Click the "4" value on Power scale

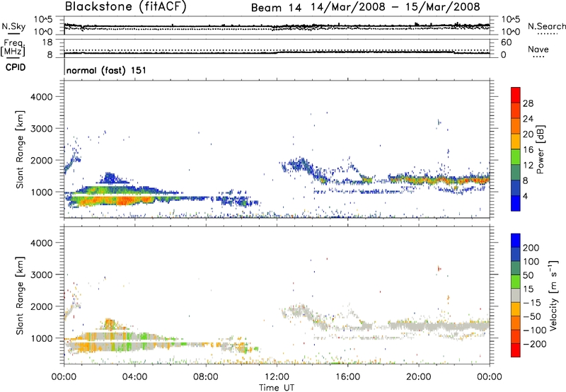(526, 197)
